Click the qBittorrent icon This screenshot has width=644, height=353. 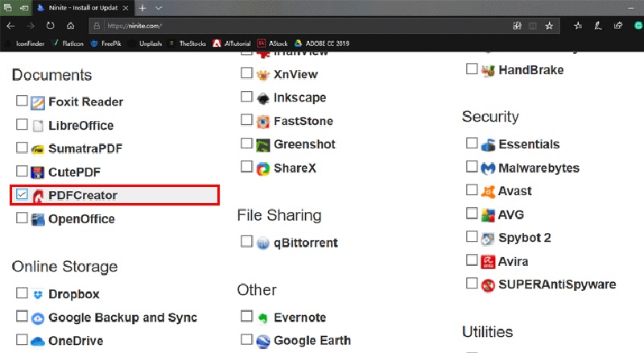coord(262,243)
